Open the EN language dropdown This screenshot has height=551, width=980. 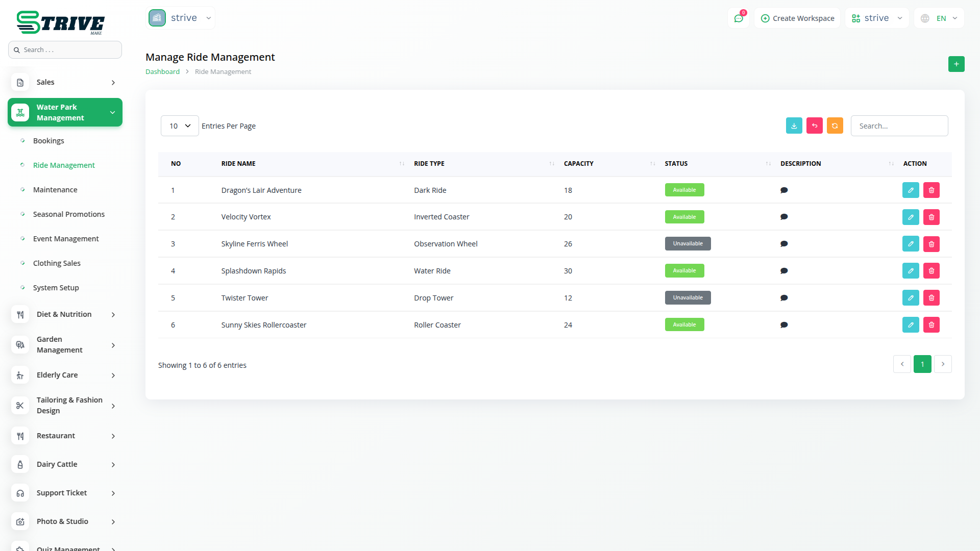pos(940,18)
